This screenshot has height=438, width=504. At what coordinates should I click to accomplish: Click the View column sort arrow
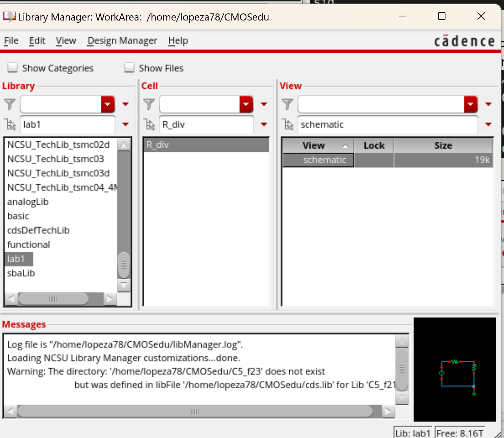point(345,146)
